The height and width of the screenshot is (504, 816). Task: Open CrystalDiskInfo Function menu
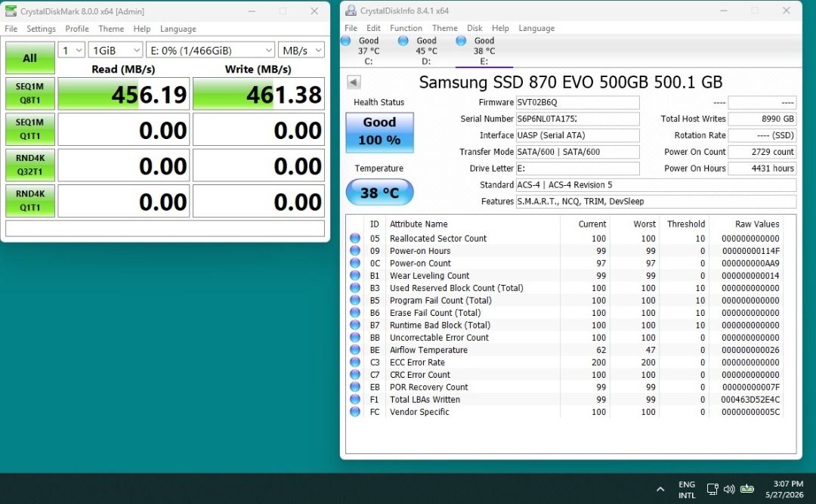coord(406,28)
